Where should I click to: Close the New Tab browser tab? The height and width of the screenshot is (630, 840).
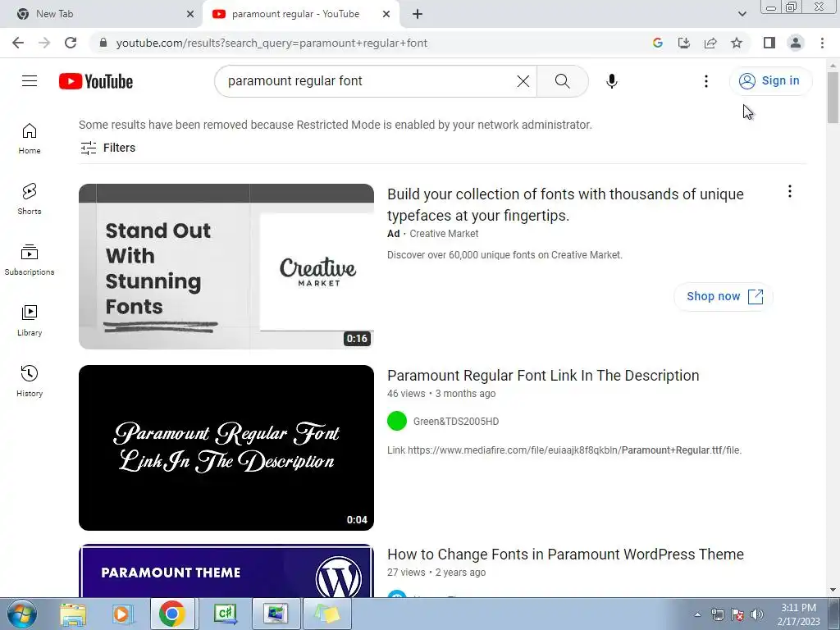190,15
